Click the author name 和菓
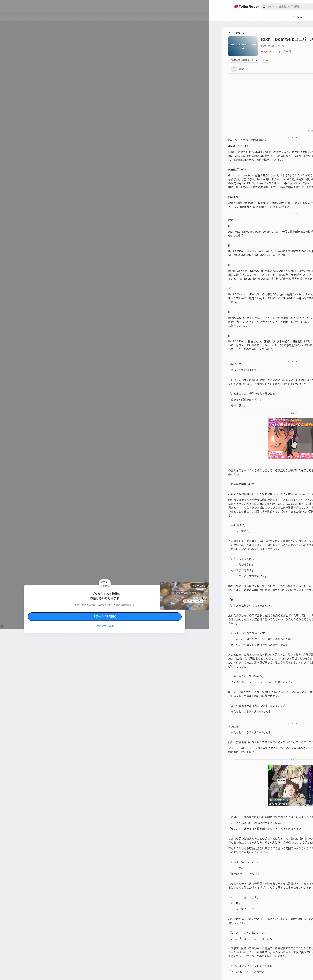The height and width of the screenshot is (980, 313). 242,69
